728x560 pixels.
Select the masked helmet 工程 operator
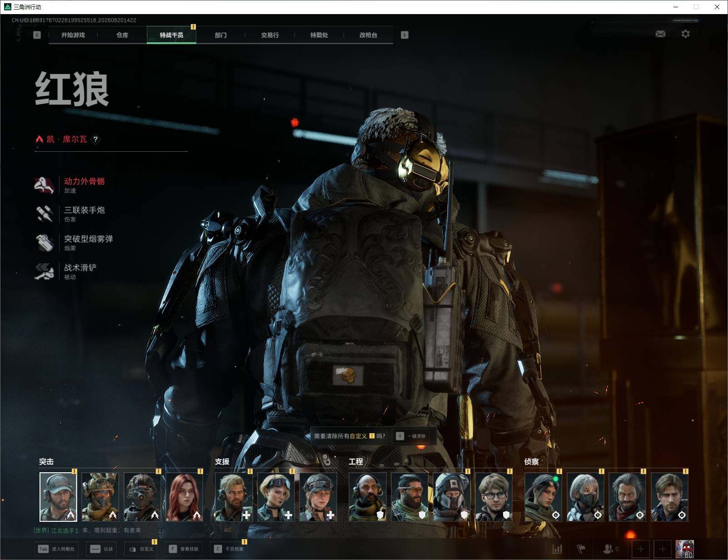tap(452, 497)
